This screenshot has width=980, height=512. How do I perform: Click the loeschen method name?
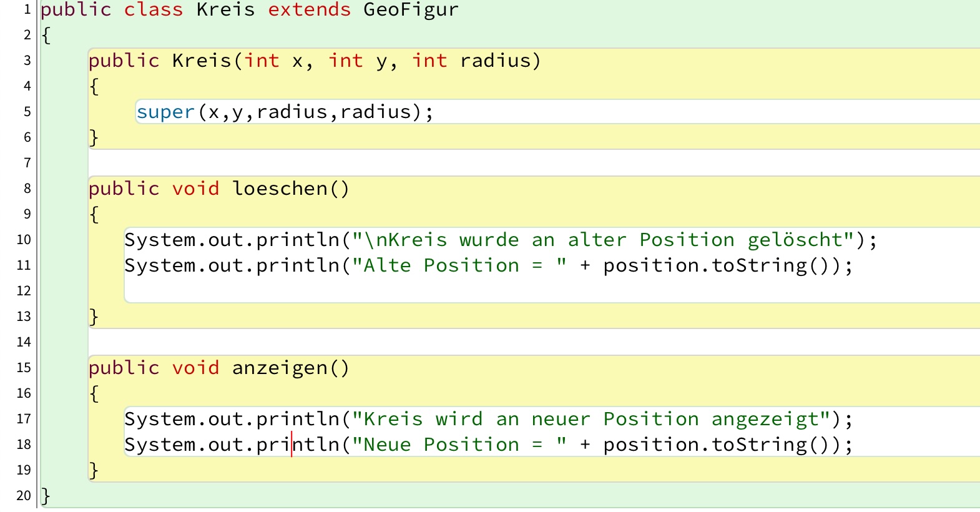coord(280,189)
